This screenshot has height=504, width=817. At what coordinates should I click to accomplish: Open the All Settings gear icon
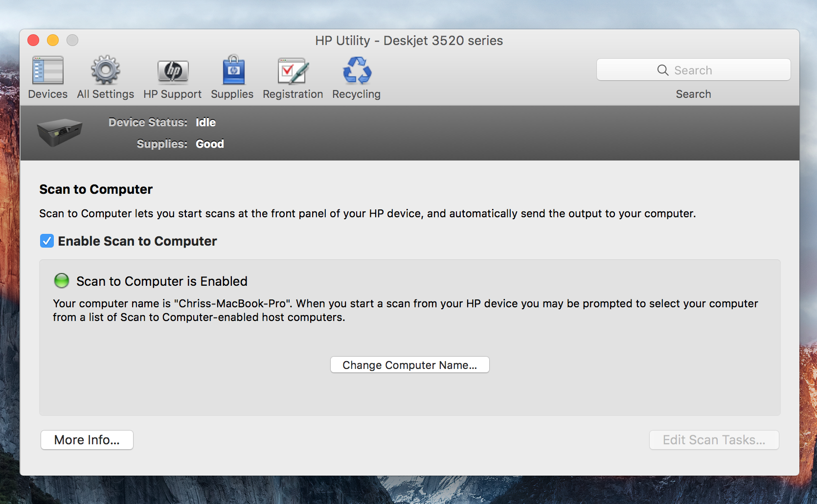tap(105, 70)
